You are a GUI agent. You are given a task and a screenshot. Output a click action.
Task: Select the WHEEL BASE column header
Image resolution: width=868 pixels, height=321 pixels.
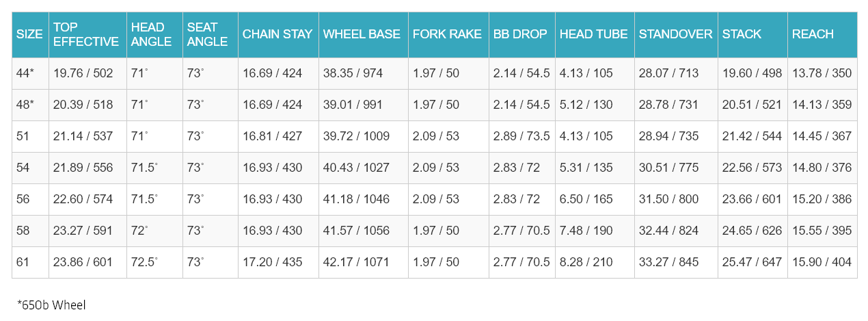[x=362, y=34]
